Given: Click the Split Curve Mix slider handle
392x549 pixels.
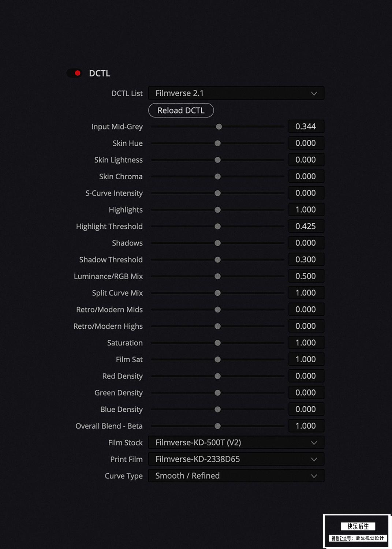Looking at the screenshot, I should (x=217, y=293).
